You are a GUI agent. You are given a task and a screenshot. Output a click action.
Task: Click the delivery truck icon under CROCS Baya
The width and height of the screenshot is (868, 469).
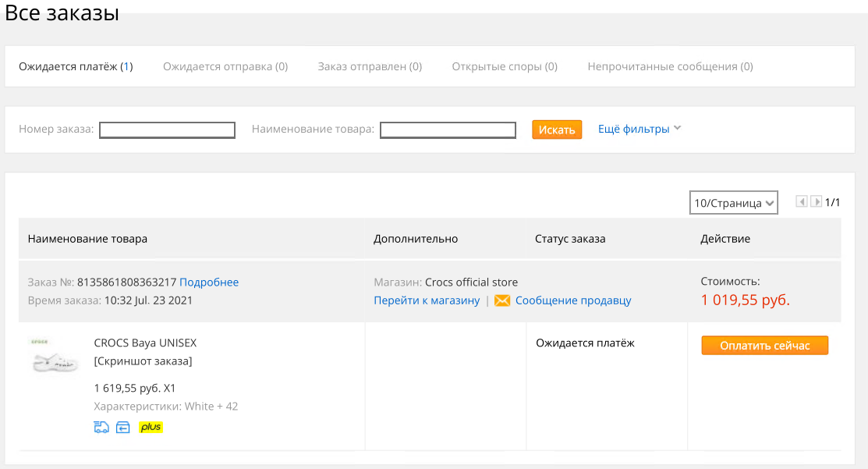pos(101,427)
